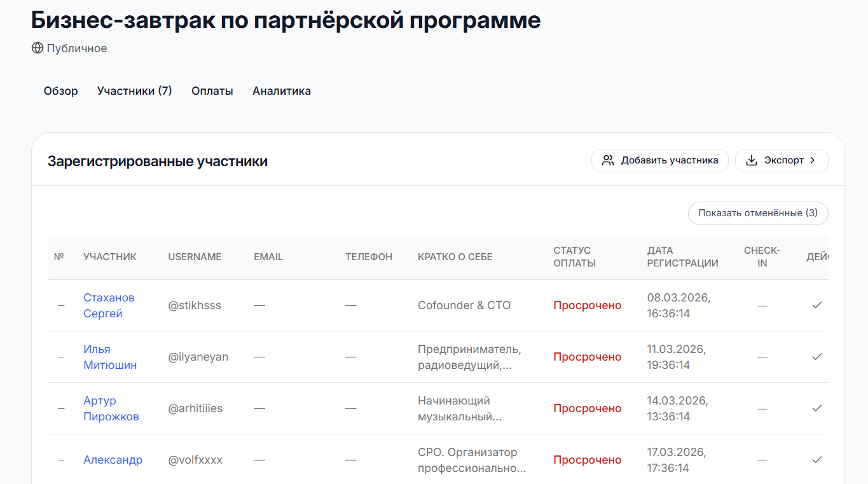Click the event title Бизнес-завтрак по партнёрской программе
The width and height of the screenshot is (868, 484).
pos(286,20)
